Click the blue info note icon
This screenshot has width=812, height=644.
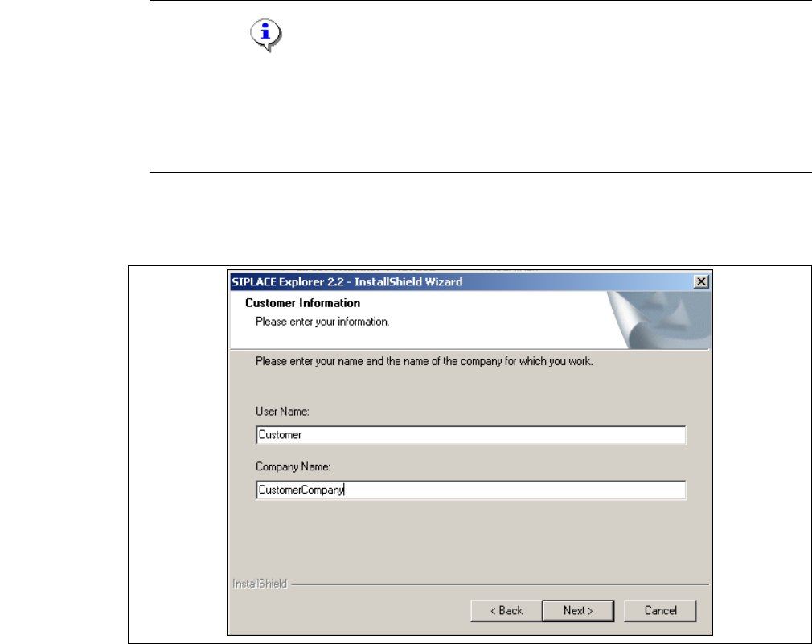[x=265, y=35]
